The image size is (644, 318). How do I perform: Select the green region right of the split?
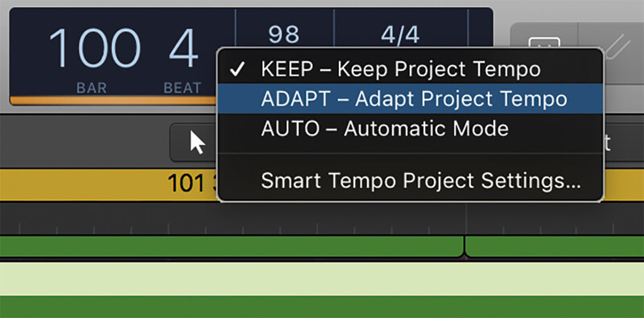pos(555,246)
